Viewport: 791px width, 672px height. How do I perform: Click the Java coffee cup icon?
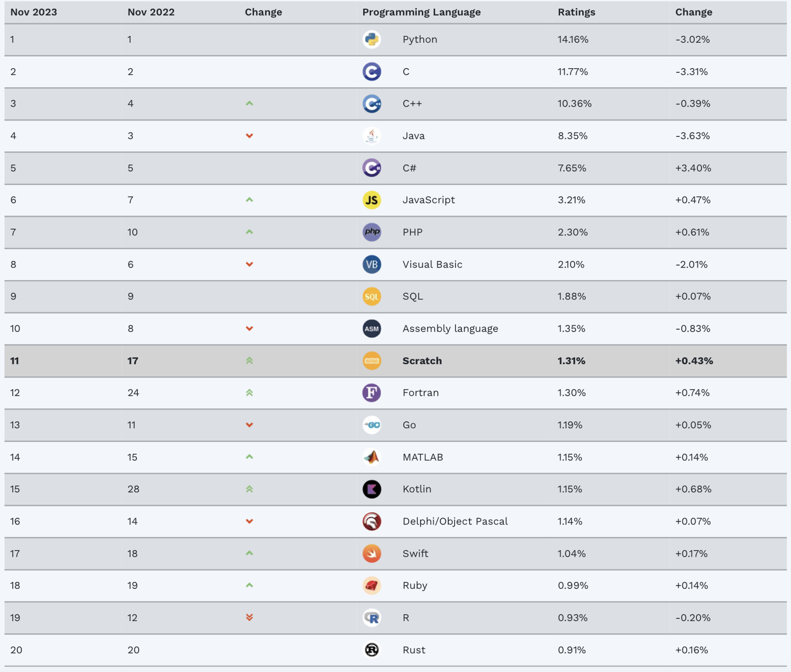coord(372,136)
